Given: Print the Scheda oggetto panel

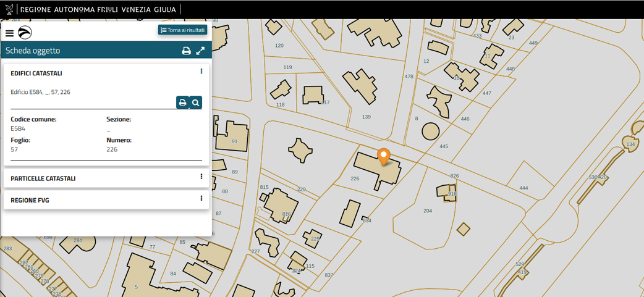Looking at the screenshot, I should tap(186, 51).
